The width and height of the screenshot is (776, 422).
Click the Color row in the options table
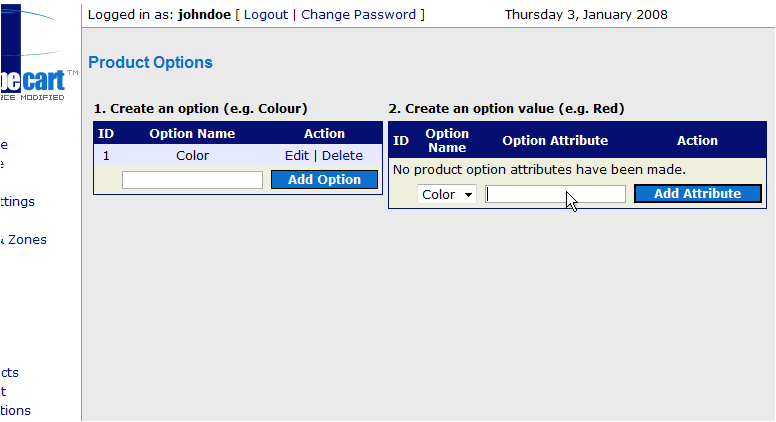[x=238, y=156]
